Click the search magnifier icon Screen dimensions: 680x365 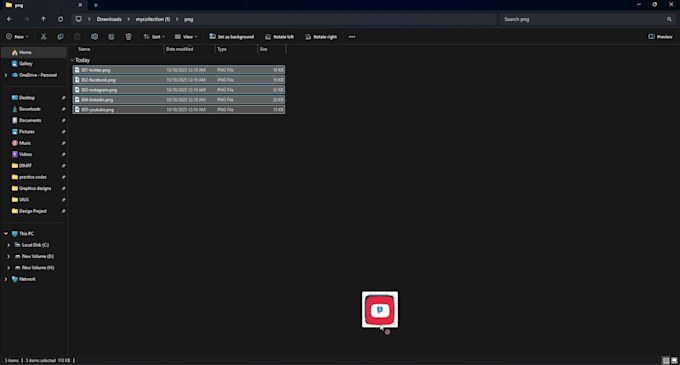[669, 19]
